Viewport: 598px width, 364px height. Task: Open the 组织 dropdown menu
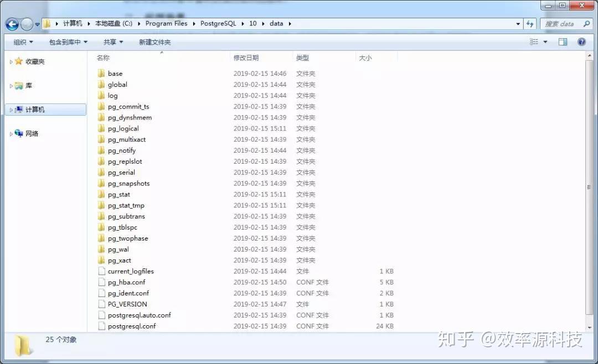click(22, 41)
